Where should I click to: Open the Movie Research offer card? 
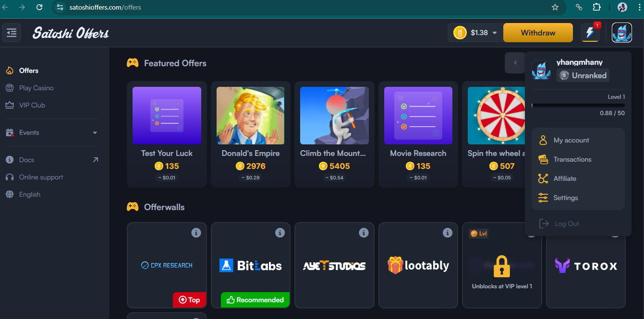(x=418, y=134)
